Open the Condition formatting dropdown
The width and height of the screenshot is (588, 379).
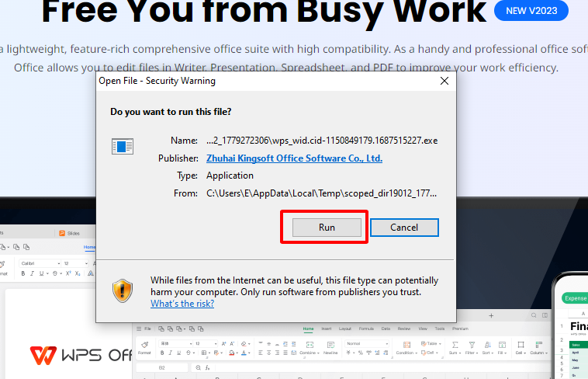tap(406, 348)
